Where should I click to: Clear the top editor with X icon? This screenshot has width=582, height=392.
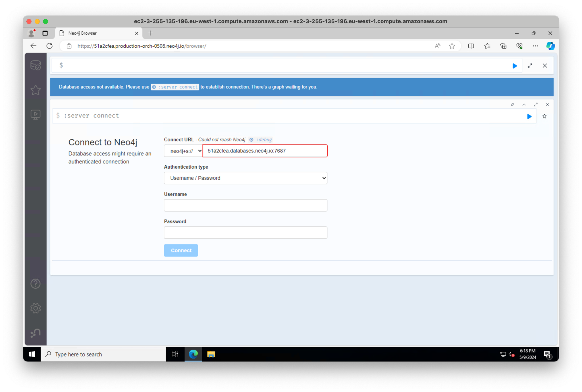click(x=545, y=66)
